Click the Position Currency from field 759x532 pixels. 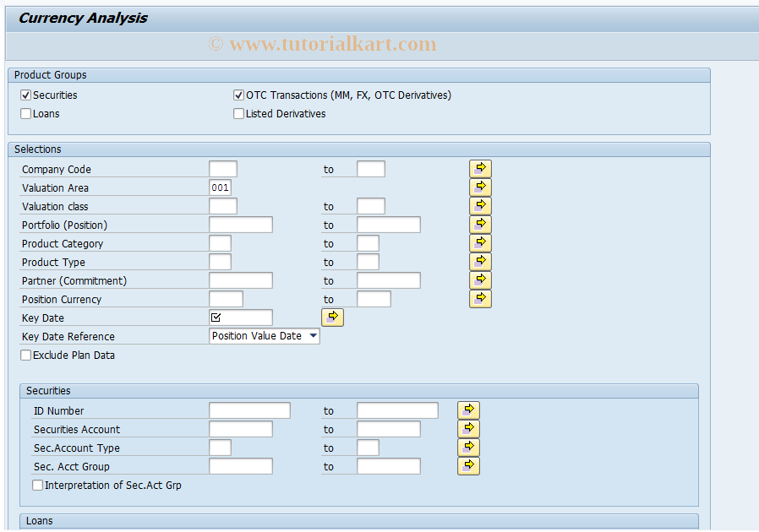226,299
